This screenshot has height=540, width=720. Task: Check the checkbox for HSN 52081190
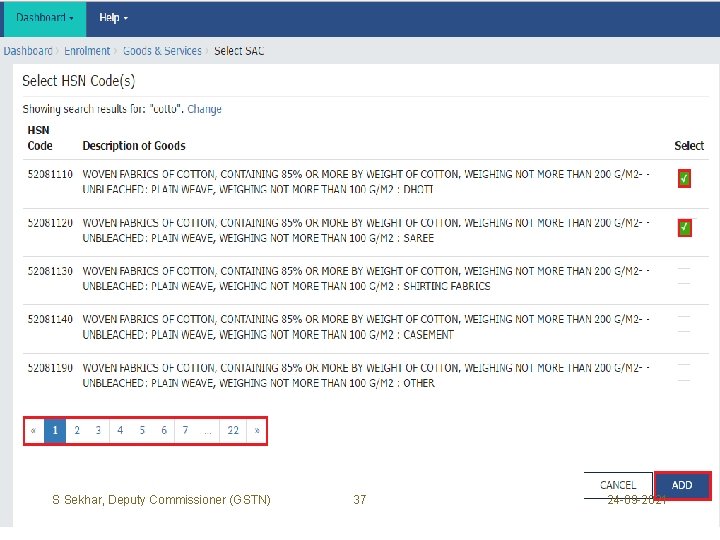coord(684,372)
